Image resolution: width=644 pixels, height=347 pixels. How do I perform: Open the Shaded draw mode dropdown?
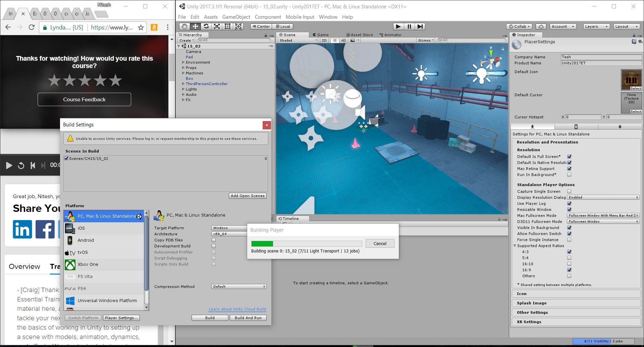click(298, 40)
